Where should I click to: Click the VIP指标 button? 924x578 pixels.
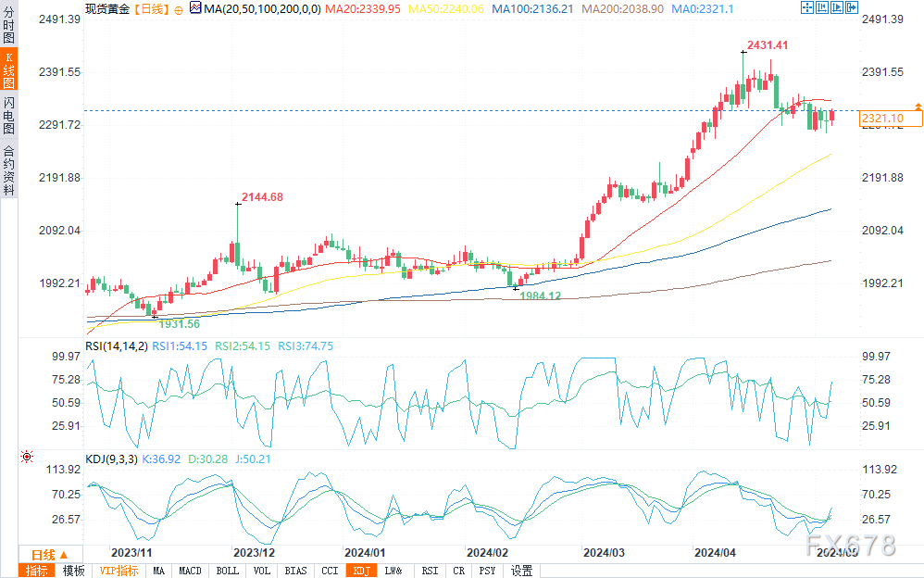(x=119, y=571)
